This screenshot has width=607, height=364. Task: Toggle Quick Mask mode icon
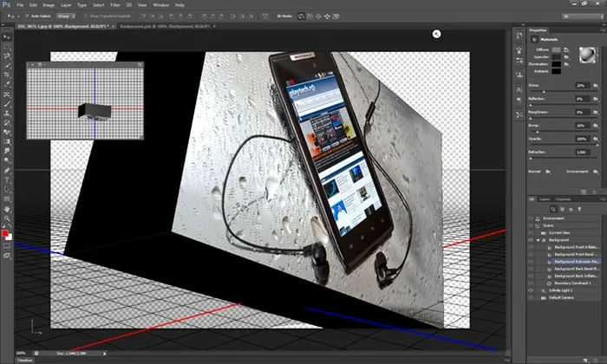click(7, 245)
